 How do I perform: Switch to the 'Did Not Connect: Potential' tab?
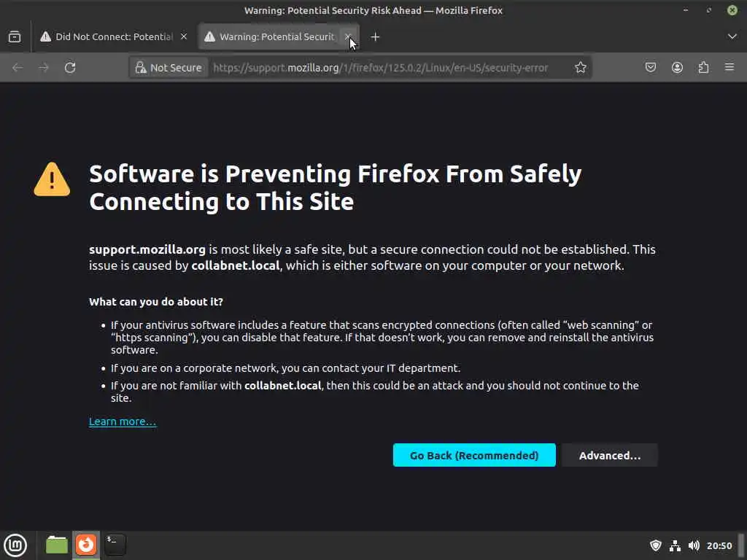point(113,36)
